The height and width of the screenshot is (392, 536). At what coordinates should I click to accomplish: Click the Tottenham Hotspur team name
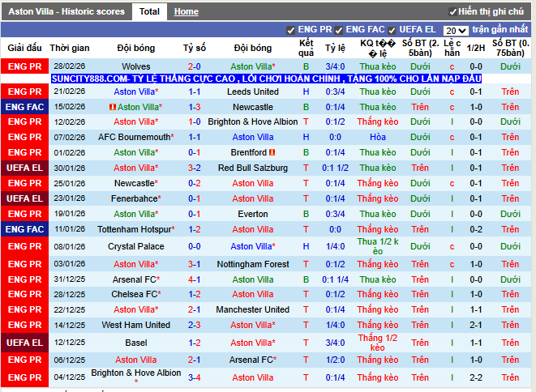pos(136,229)
